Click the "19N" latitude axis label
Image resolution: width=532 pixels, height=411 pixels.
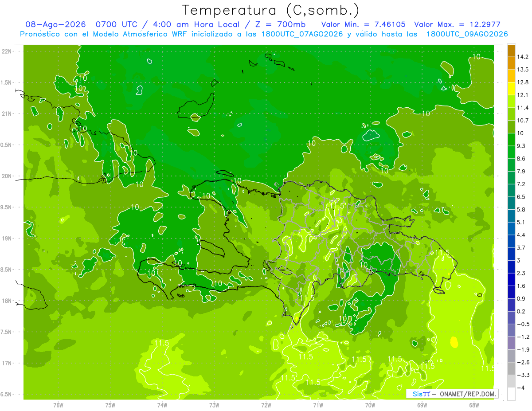[8, 238]
